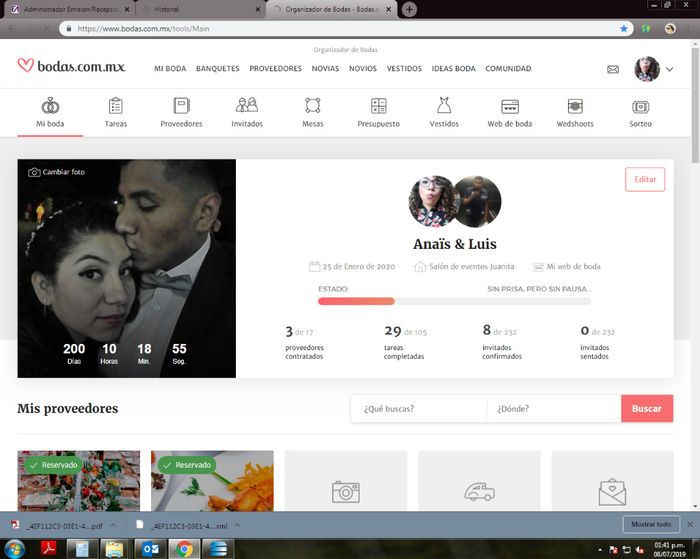
Task: Open the Presupuesto calculator icon
Action: pyautogui.click(x=378, y=106)
